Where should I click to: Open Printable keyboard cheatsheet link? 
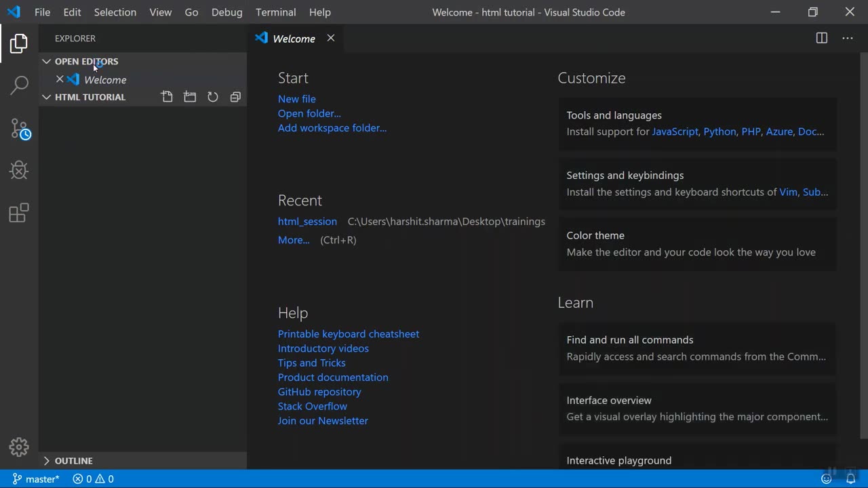(x=349, y=333)
